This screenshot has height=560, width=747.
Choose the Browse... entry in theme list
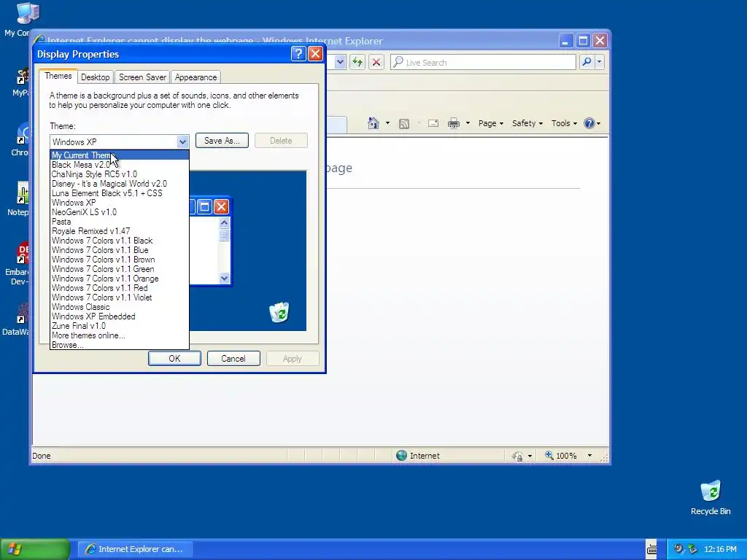click(x=119, y=345)
